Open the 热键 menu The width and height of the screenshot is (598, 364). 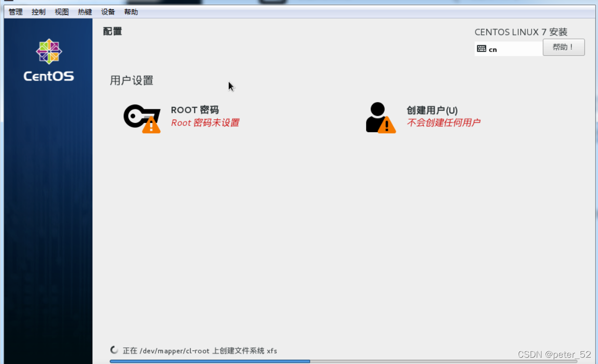click(x=85, y=12)
